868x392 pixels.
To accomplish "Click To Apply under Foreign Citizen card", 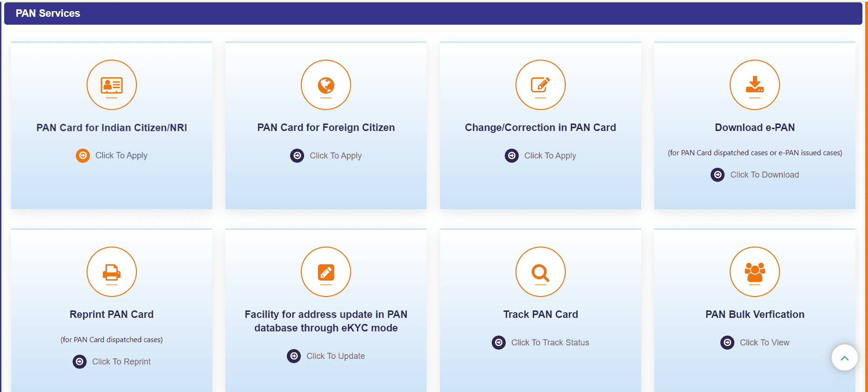I will click(335, 156).
